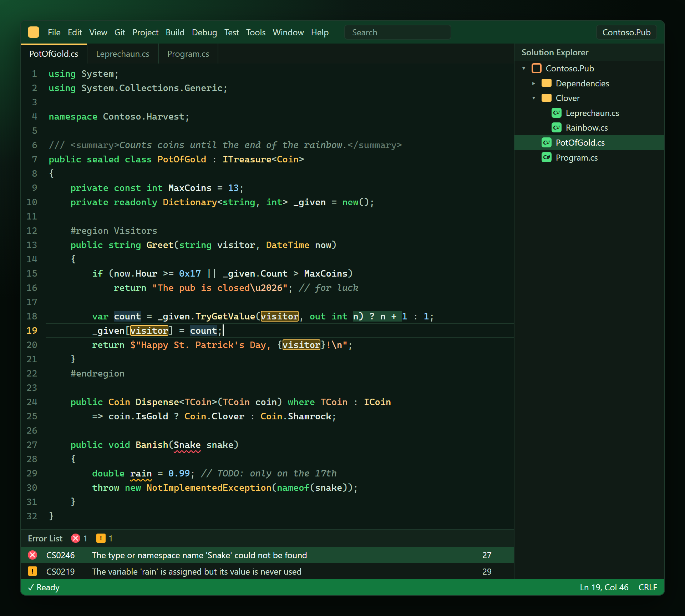Collapse the Contoso.Pub solution node
The width and height of the screenshot is (685, 616).
click(524, 68)
